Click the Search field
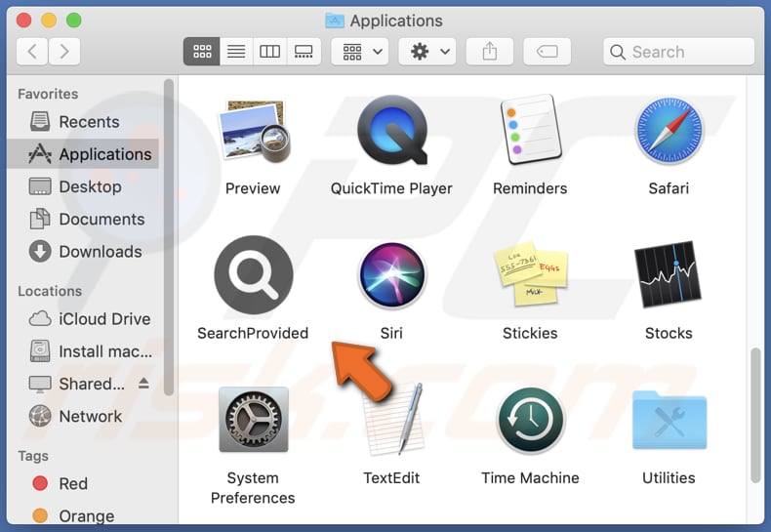Screen dimensions: 771x532 (679, 52)
